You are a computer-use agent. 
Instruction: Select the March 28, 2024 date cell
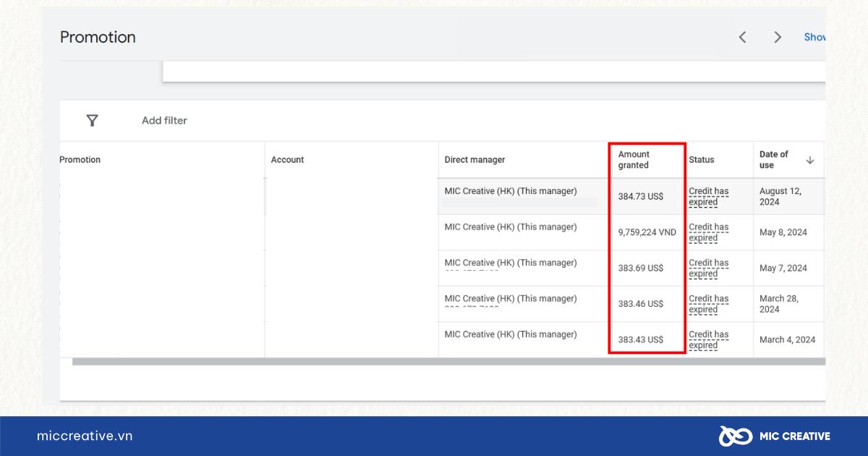pyautogui.click(x=779, y=304)
